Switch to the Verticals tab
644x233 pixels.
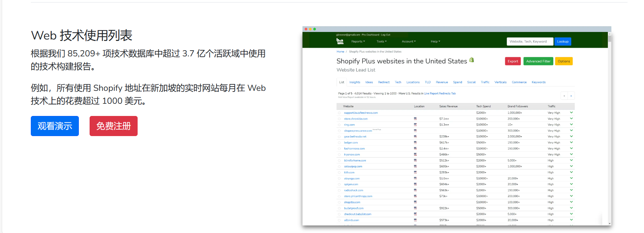[501, 82]
